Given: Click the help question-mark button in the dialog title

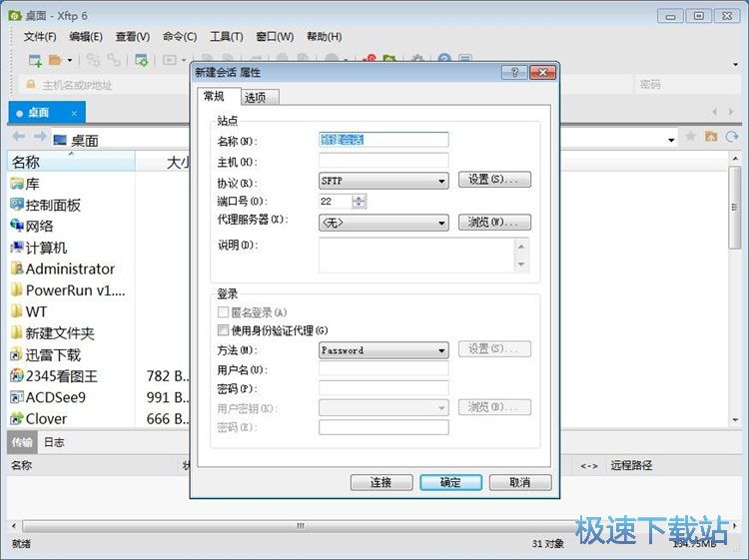Looking at the screenshot, I should coord(514,72).
